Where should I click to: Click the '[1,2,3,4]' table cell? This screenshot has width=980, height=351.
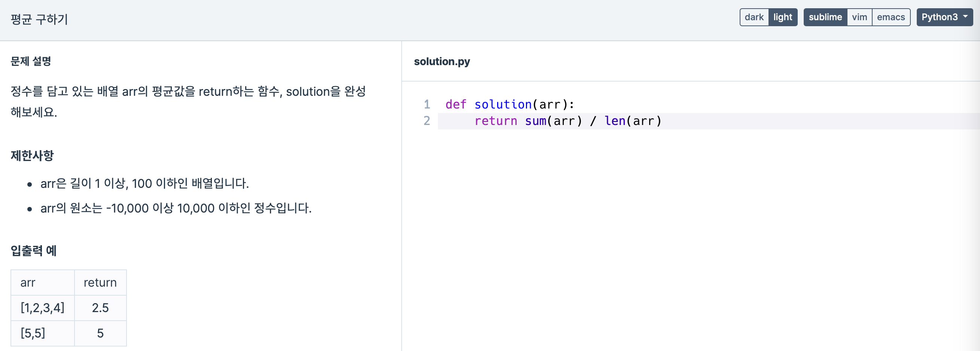(x=43, y=308)
